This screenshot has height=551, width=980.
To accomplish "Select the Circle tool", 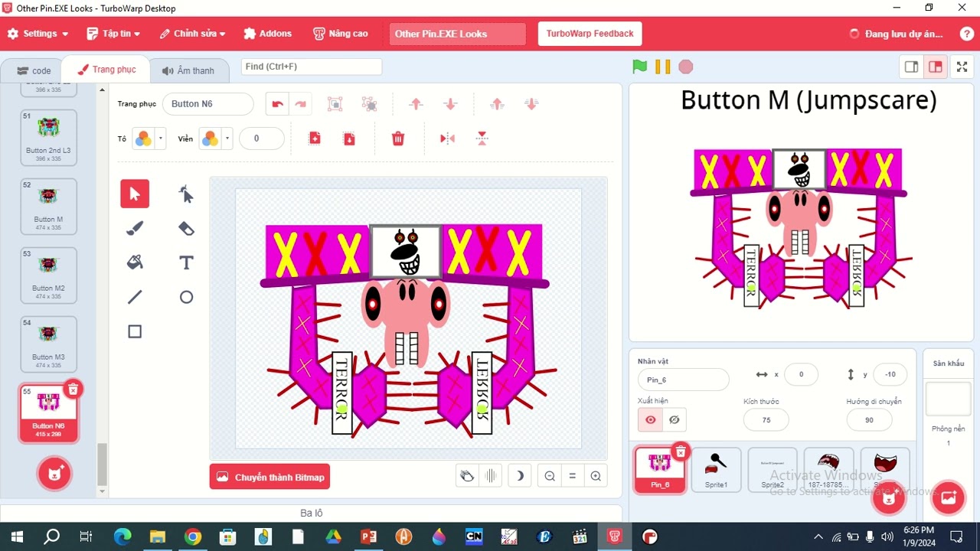I will pos(186,297).
